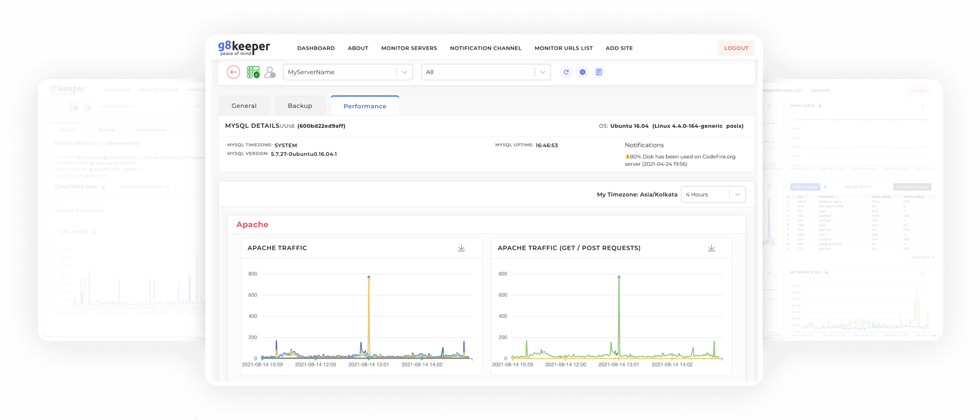Open the settings gear icon
Screen dimensions: 980x420
[x=582, y=72]
